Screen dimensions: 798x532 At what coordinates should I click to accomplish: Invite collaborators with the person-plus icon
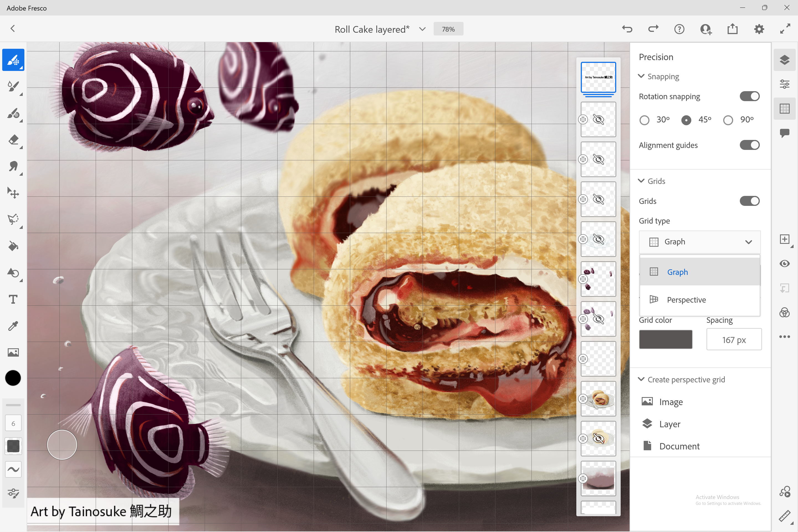(x=706, y=29)
